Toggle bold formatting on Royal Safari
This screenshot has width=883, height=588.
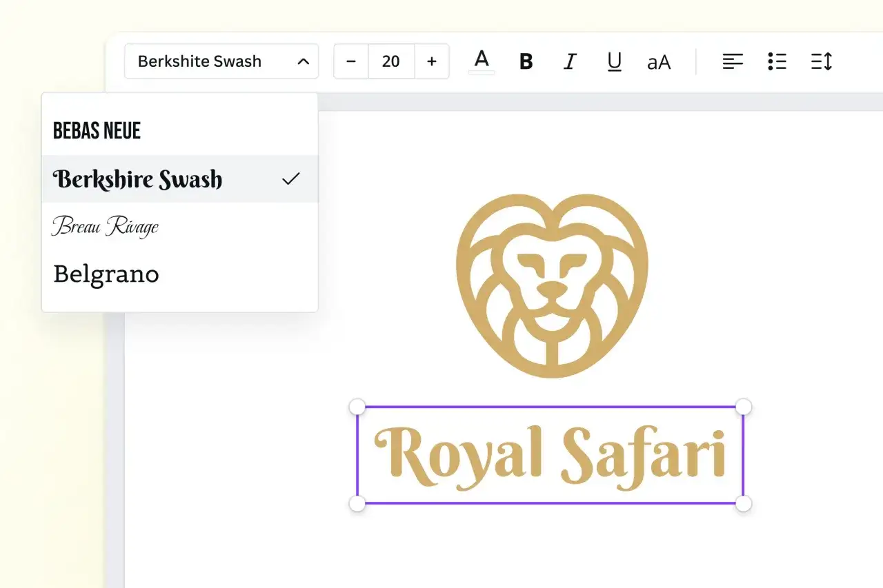click(x=526, y=61)
